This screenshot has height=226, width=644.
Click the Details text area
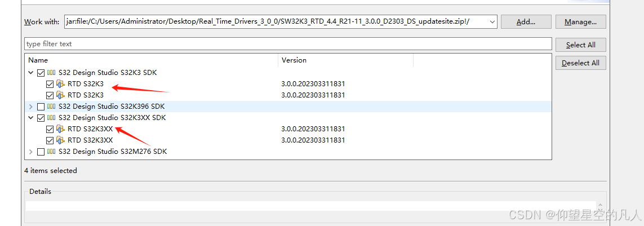coord(310,206)
